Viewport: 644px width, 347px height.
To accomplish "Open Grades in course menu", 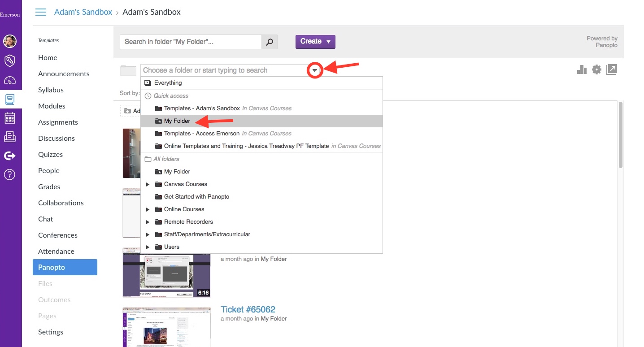I will click(49, 187).
